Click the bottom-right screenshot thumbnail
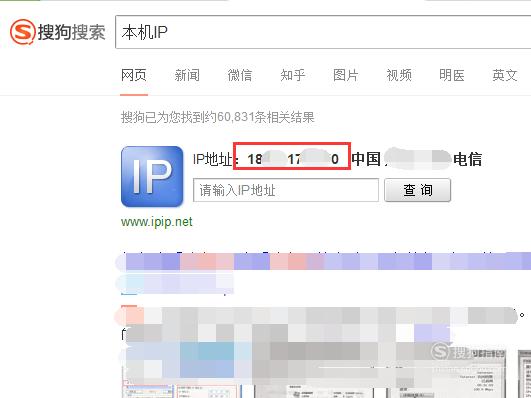This screenshot has height=398, width=531. [x=525, y=374]
